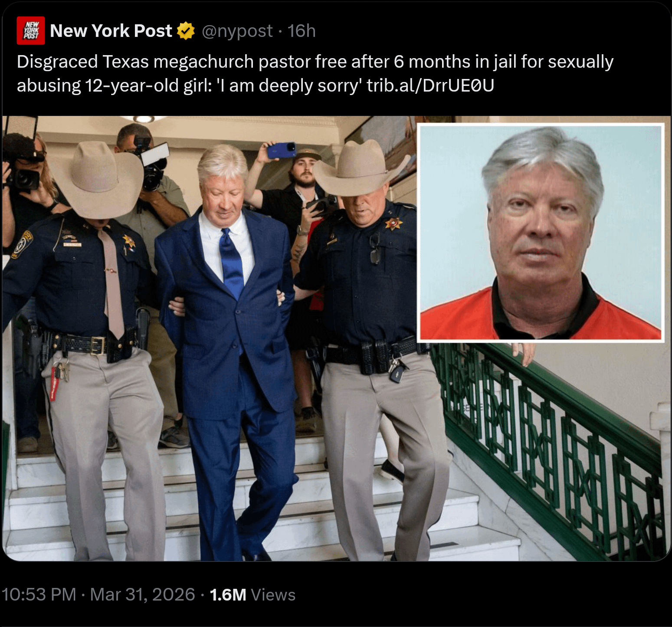Open the inset mugshot photo
This screenshot has width=672, height=627.
coord(541,233)
